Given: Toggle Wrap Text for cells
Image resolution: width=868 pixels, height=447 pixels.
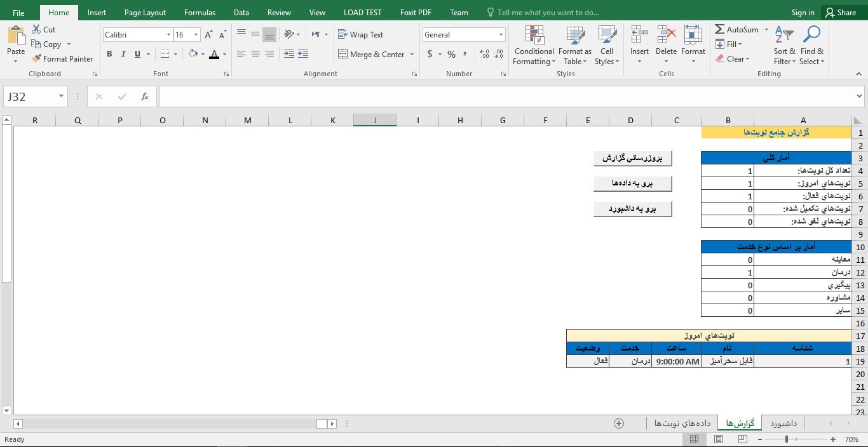Looking at the screenshot, I should pyautogui.click(x=360, y=35).
